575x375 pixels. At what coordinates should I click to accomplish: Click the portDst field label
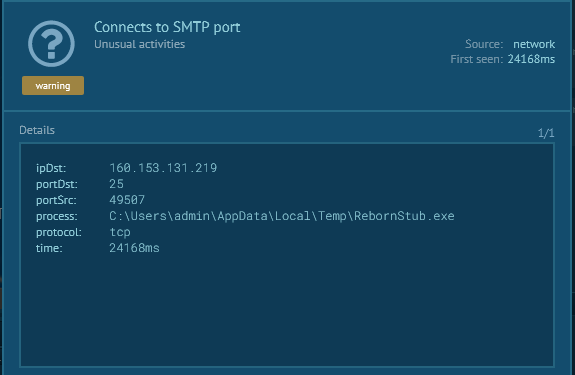[x=57, y=184]
